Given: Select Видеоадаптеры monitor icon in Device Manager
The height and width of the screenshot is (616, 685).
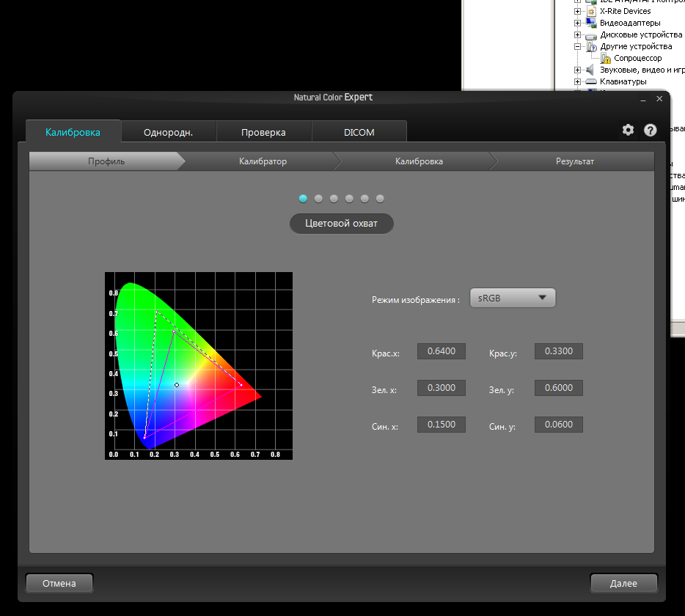Looking at the screenshot, I should [591, 23].
